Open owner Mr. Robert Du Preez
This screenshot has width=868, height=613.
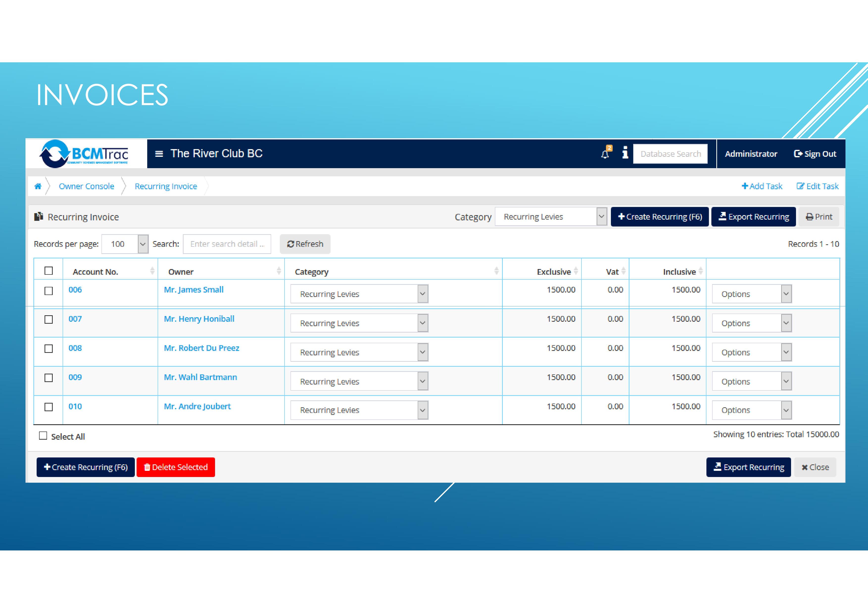pos(201,348)
